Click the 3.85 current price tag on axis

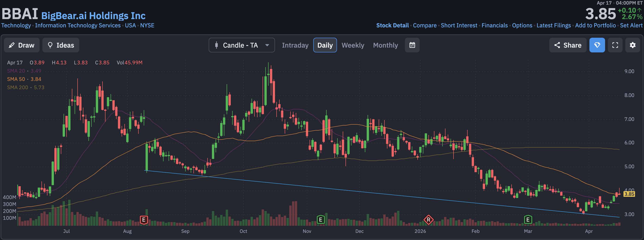[629, 194]
